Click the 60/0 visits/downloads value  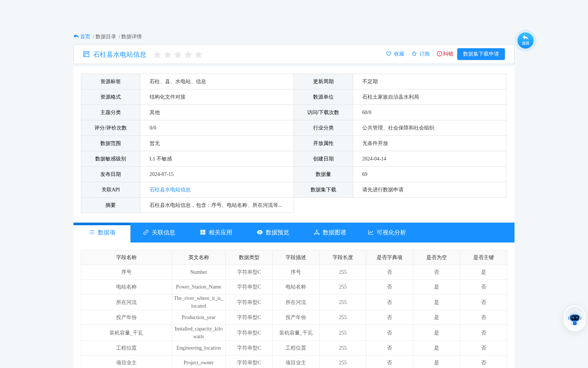click(367, 112)
